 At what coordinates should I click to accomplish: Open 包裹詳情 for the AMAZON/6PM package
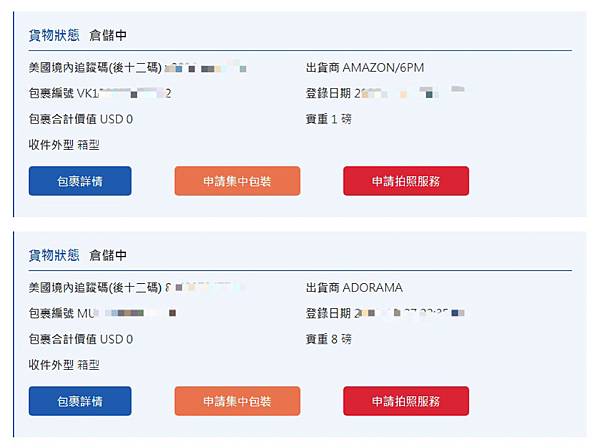click(x=80, y=181)
